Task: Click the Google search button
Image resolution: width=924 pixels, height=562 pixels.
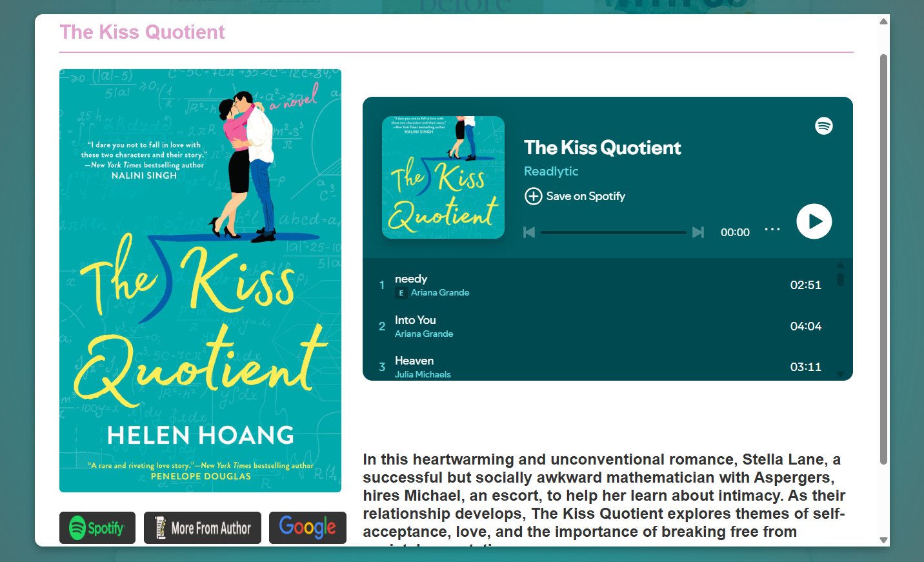Action: [307, 528]
